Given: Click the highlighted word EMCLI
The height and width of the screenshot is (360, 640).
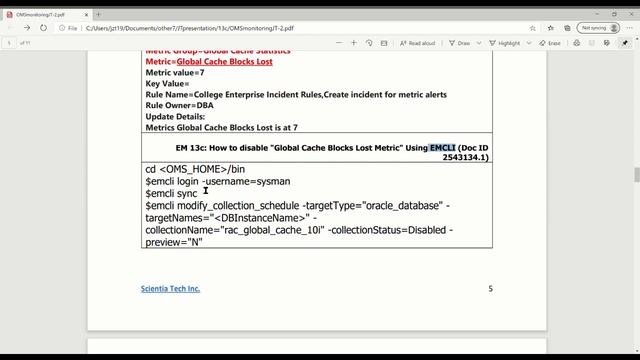Looking at the screenshot, I should (442, 148).
